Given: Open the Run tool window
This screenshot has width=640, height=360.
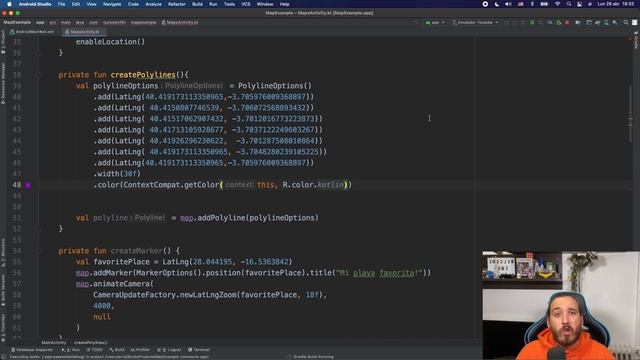Looking at the screenshot, I should [x=71, y=350].
